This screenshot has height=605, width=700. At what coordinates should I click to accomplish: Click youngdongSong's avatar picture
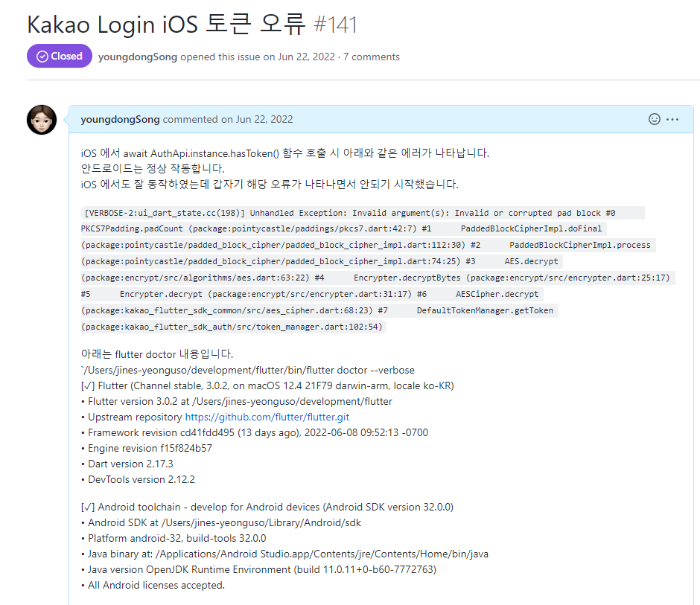(x=42, y=120)
